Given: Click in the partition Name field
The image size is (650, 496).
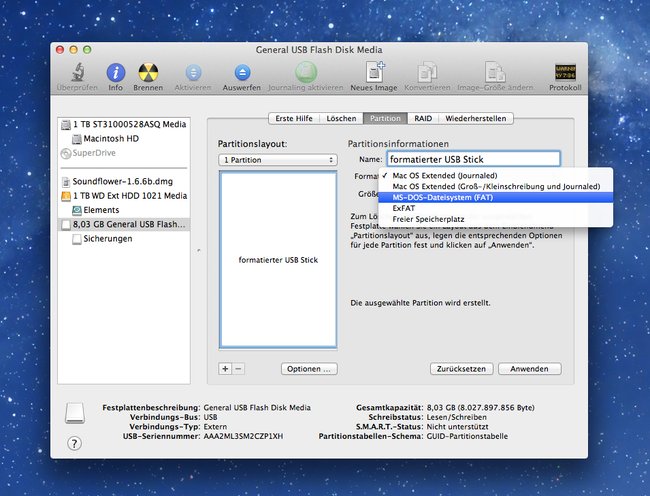Looking at the screenshot, I should coord(473,159).
